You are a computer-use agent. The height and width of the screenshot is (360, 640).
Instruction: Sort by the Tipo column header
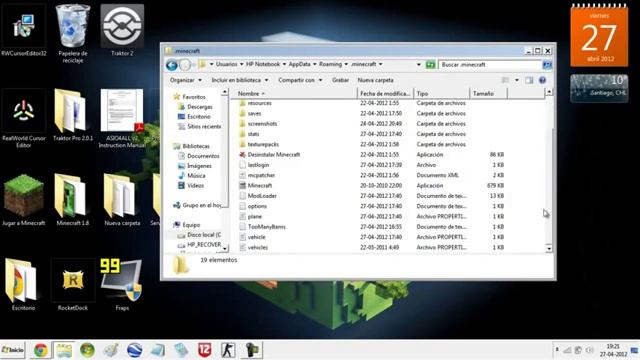[x=441, y=93]
